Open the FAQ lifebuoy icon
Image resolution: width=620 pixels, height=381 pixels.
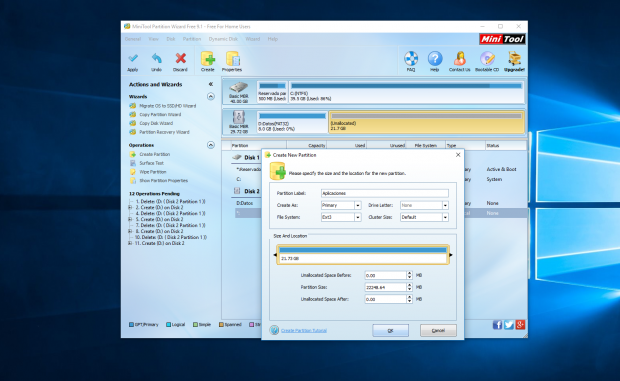411,58
